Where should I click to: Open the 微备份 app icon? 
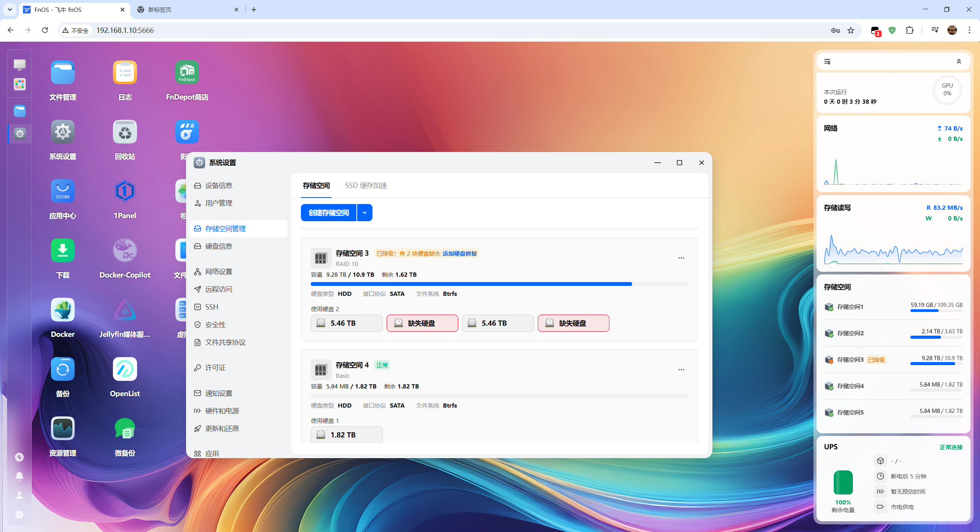pos(125,429)
